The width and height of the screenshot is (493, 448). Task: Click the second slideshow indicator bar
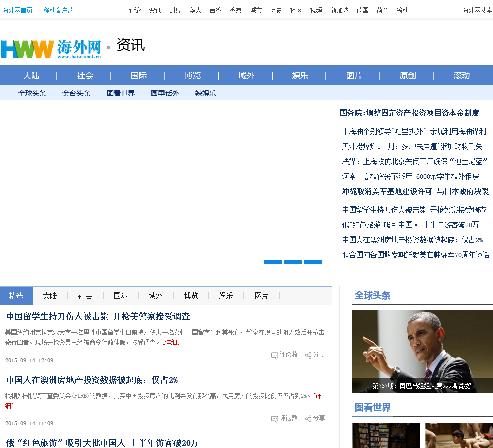pos(293,262)
